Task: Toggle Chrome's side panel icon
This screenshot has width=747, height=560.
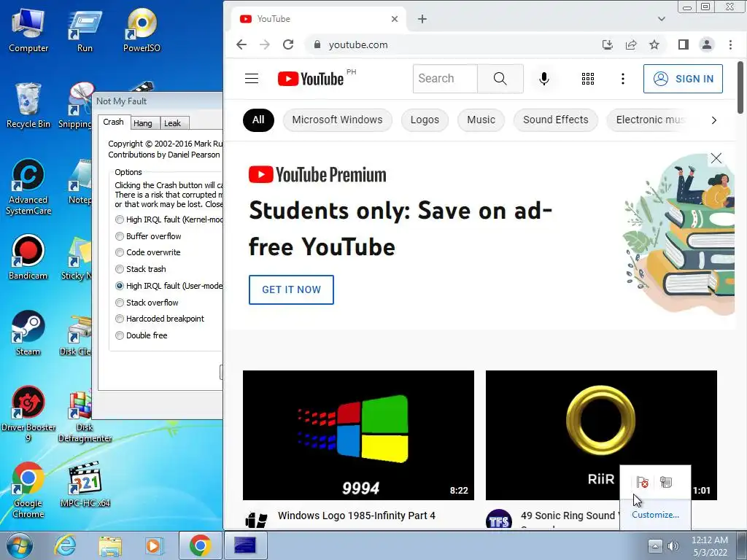Action: (683, 44)
